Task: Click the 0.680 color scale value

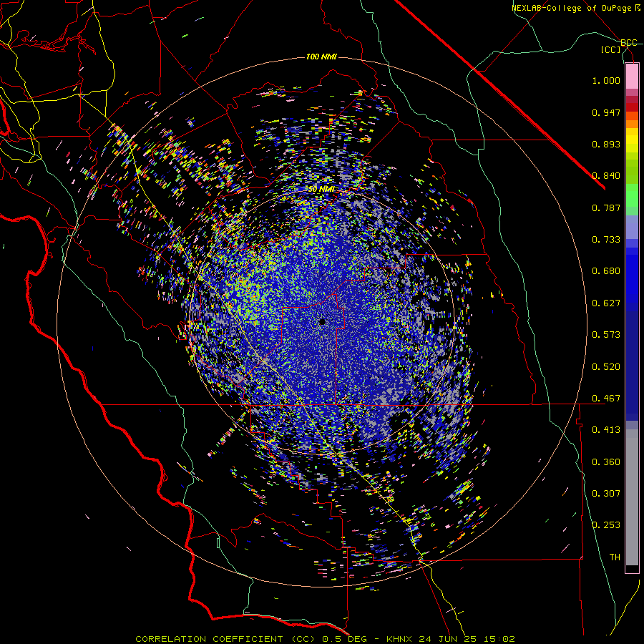Action: [x=606, y=271]
